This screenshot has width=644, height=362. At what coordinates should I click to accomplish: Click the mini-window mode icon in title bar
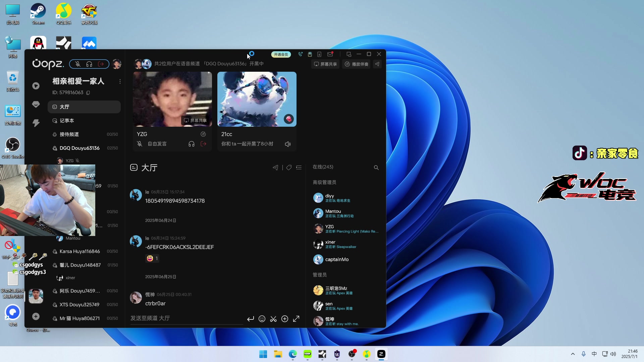[x=349, y=54]
